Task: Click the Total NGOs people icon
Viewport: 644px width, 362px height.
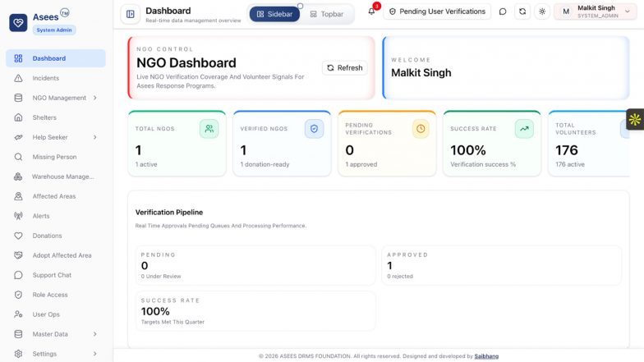Action: tap(209, 128)
